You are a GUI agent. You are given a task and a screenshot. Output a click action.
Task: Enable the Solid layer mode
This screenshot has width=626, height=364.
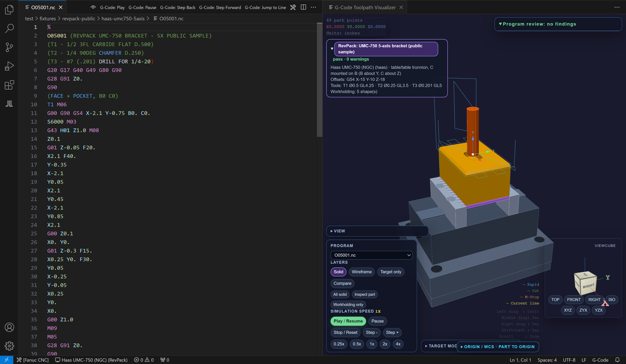tap(338, 272)
